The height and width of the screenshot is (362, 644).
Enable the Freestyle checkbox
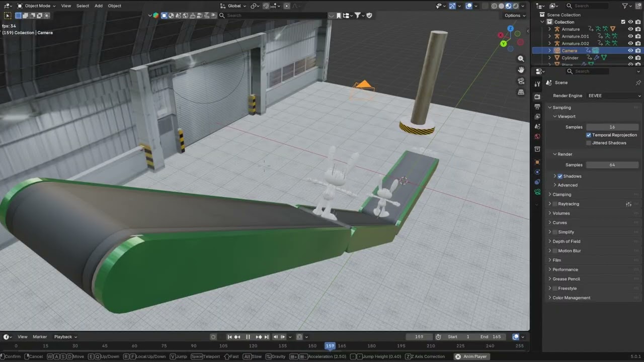coord(555,289)
